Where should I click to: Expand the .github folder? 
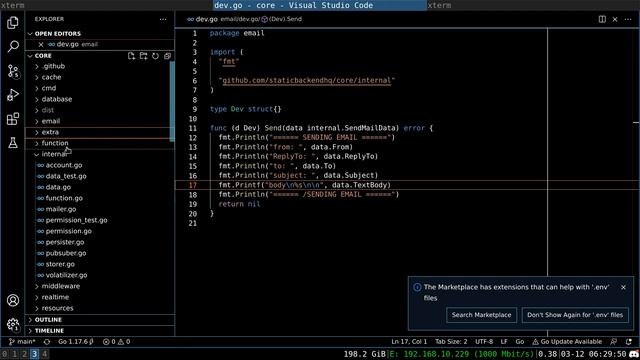click(98, 66)
